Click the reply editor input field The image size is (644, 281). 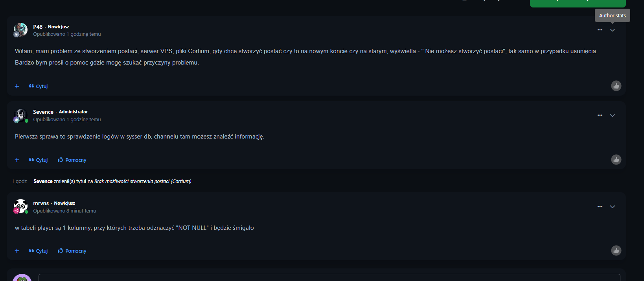pos(329,277)
